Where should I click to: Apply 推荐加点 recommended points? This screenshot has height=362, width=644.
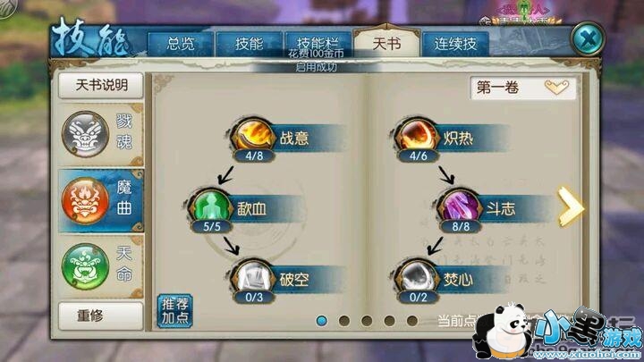(175, 311)
